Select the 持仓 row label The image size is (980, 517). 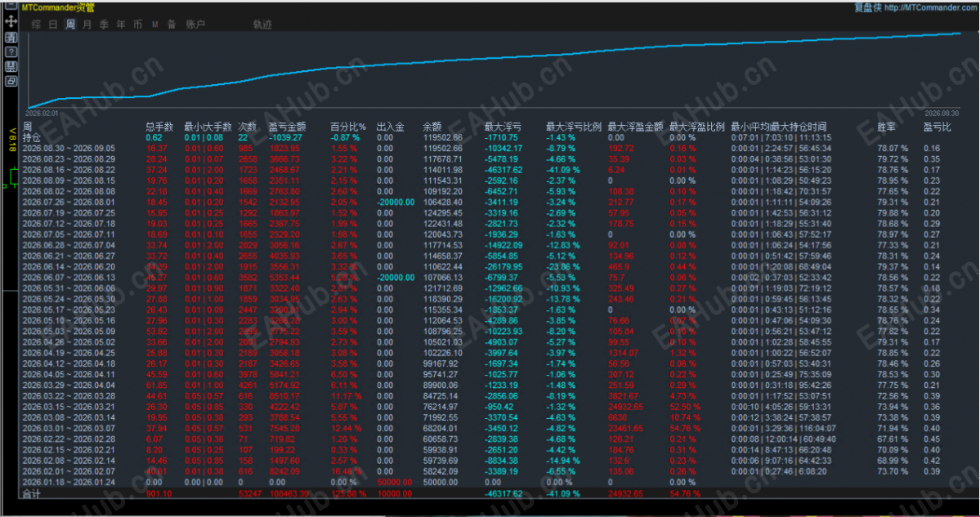31,137
